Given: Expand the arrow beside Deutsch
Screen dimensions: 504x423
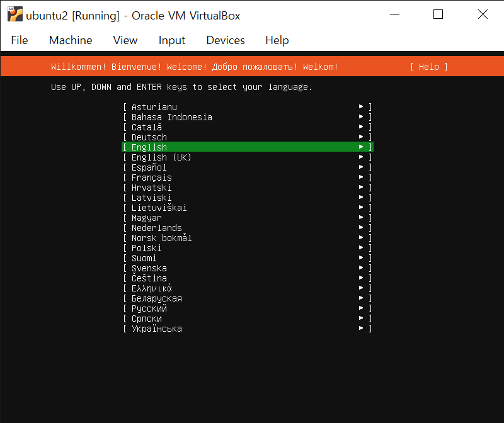Looking at the screenshot, I should [x=362, y=137].
